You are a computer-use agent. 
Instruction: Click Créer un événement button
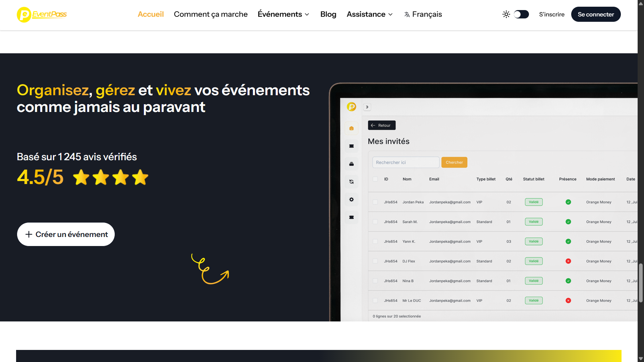pos(66,234)
